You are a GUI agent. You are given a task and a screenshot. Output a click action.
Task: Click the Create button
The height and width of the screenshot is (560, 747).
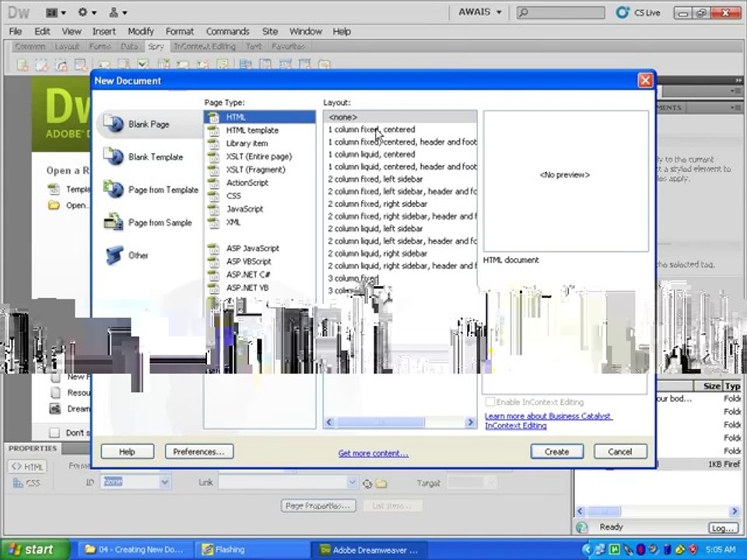tap(557, 451)
